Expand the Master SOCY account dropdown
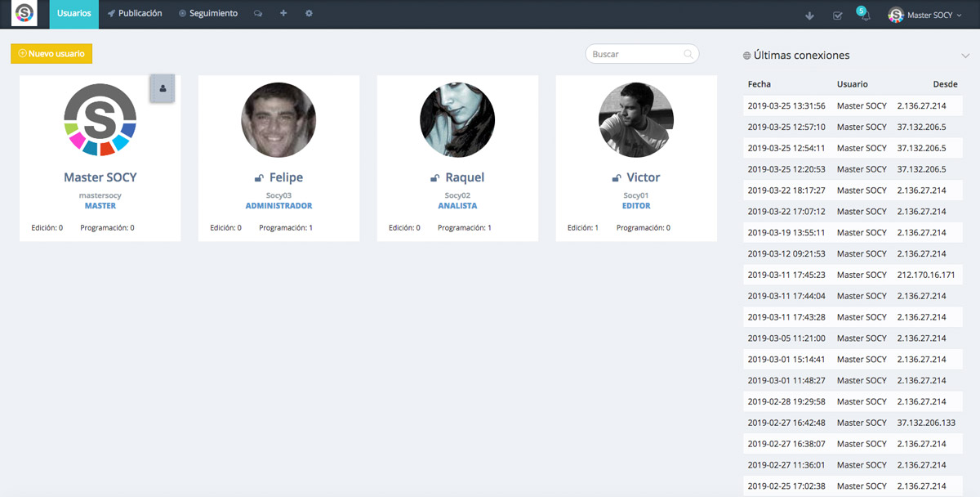The height and width of the screenshot is (497, 980). [926, 15]
